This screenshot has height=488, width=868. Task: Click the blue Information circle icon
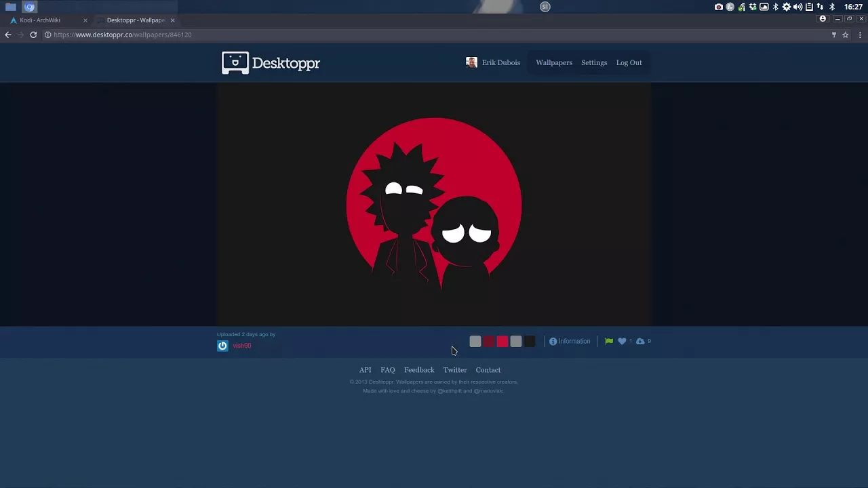pyautogui.click(x=553, y=342)
